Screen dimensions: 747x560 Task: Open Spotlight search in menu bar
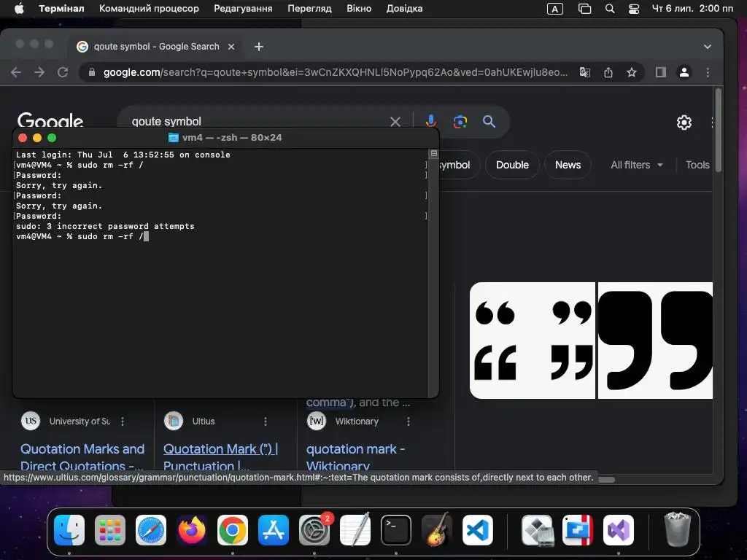610,9
